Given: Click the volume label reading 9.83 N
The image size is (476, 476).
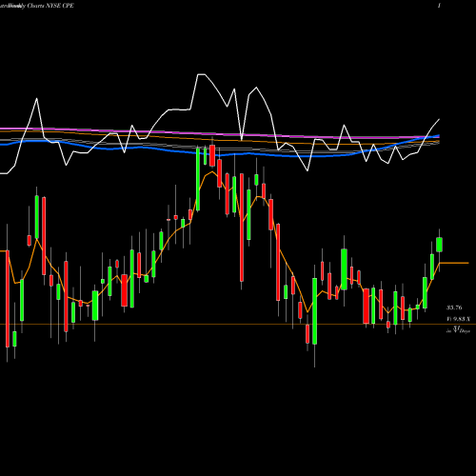Looking at the screenshot, I should point(458,319).
